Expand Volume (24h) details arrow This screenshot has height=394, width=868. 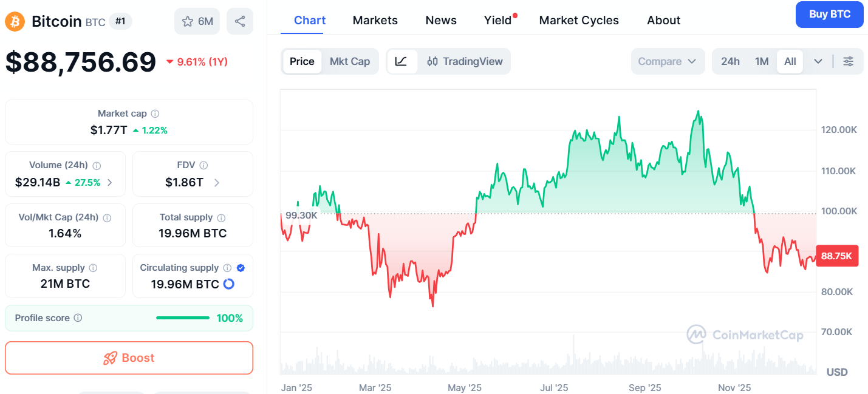click(110, 182)
